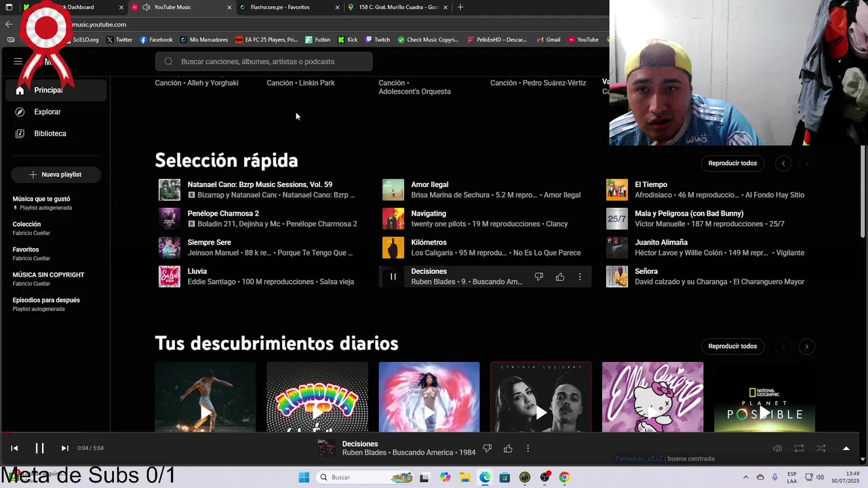Play the Hello Kitty discovery card

652,412
